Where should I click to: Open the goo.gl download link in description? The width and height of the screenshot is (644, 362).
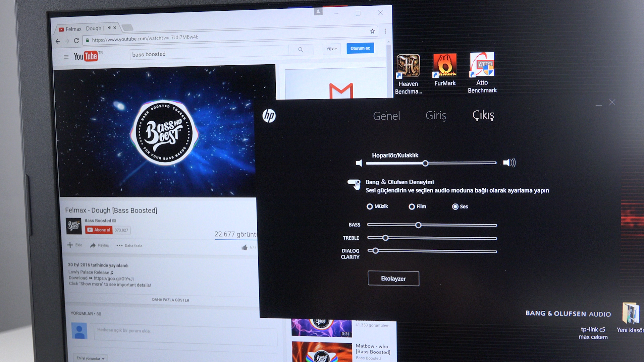(x=113, y=279)
